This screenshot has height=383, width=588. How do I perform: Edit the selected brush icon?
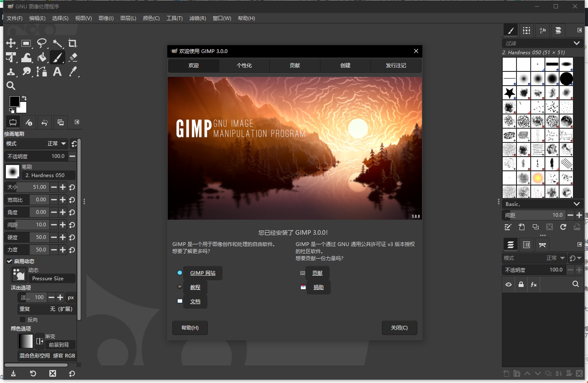pyautogui.click(x=508, y=227)
